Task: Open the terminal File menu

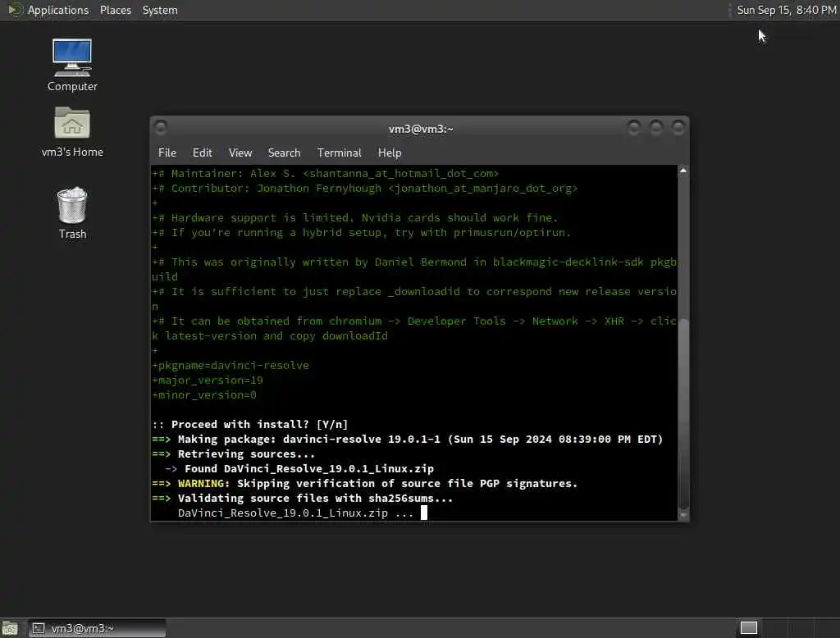Action: click(x=167, y=153)
